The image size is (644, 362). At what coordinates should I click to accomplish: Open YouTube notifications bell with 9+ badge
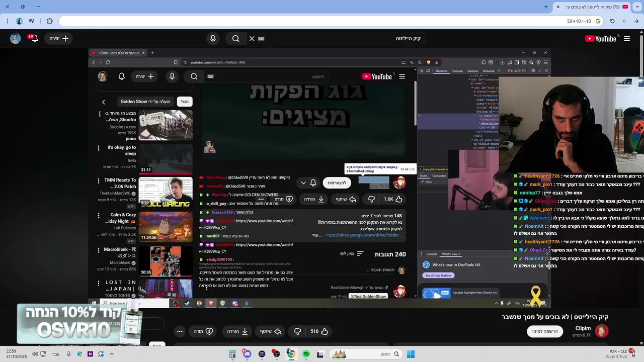point(34,38)
